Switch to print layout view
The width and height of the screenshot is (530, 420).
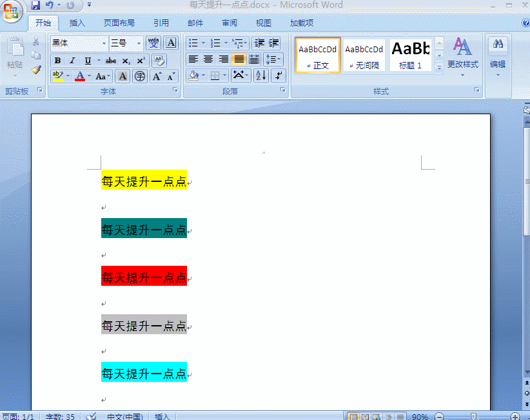[353, 417]
